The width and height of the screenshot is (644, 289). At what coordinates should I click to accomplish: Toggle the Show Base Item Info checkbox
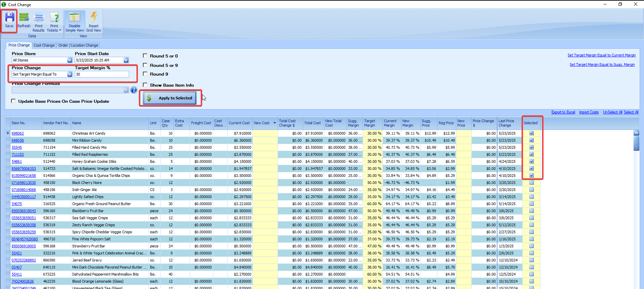click(x=145, y=85)
